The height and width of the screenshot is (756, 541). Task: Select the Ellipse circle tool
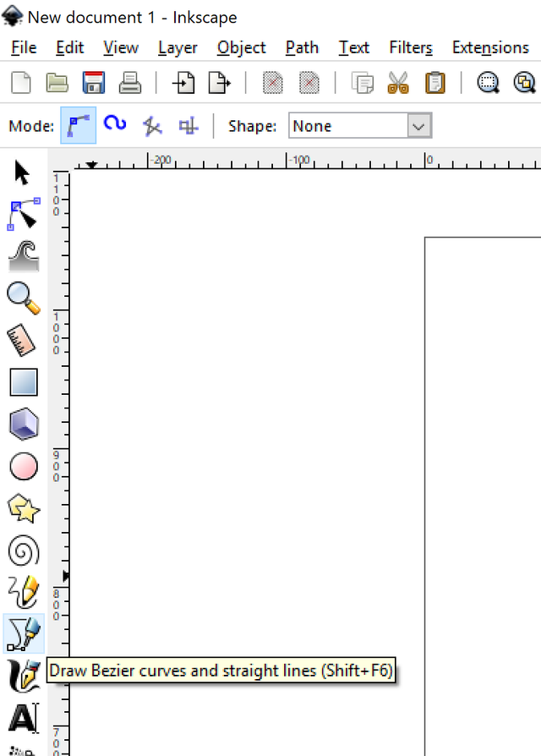[24, 467]
